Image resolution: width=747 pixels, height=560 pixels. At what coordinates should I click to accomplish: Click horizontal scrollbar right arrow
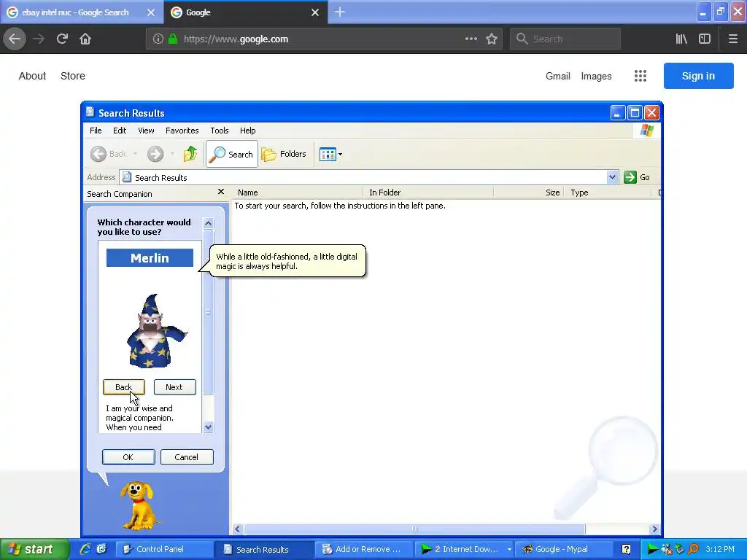tap(654, 529)
